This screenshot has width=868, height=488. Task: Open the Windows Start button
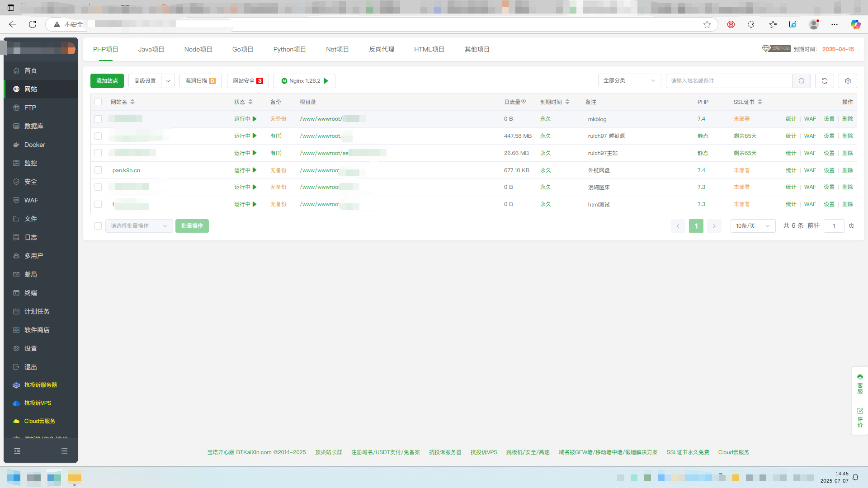point(14,477)
